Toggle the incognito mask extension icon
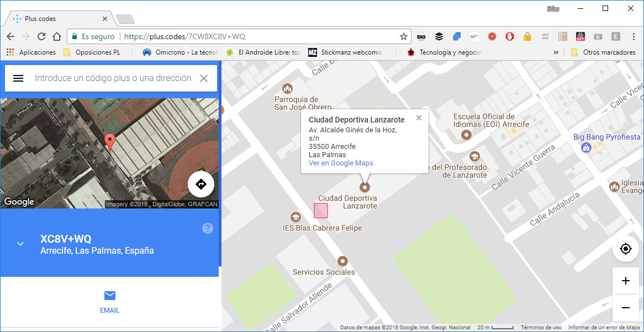 click(421, 36)
